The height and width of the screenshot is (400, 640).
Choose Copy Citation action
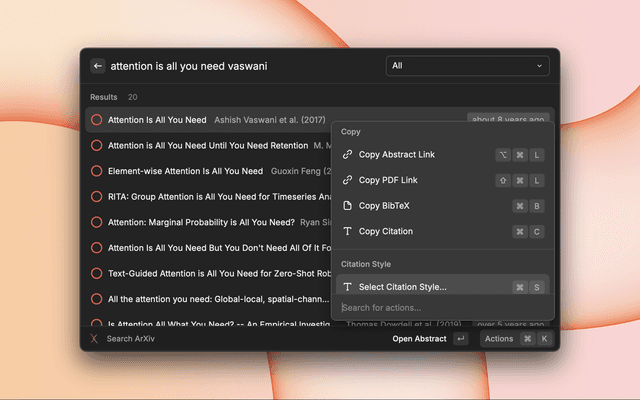pos(385,232)
